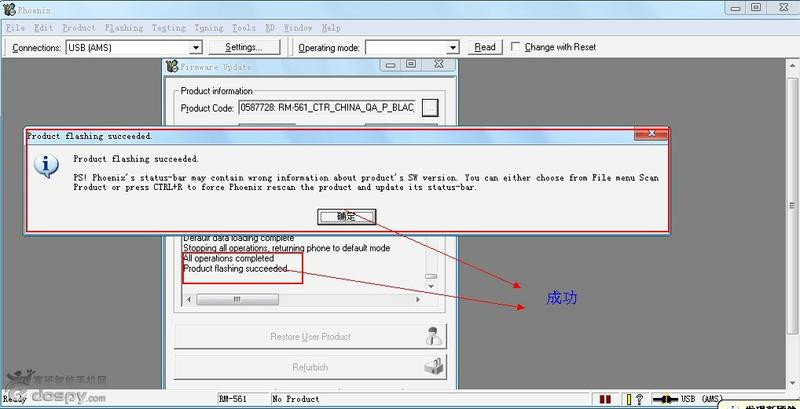Viewport: 800px width, 409px height.
Task: Click the Phoenix application title icon
Action: pos(9,9)
